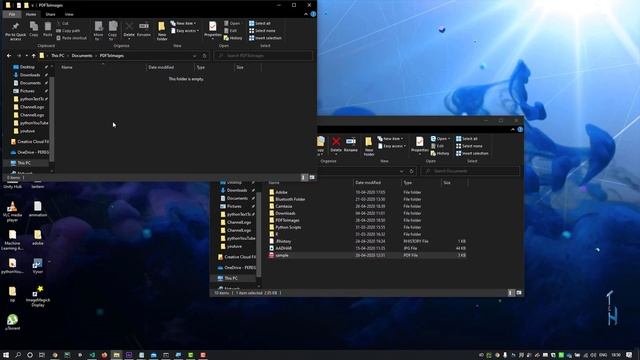This screenshot has width=640, height=360.
Task: Open New item dropdown in Documents window
Action: pos(390,139)
